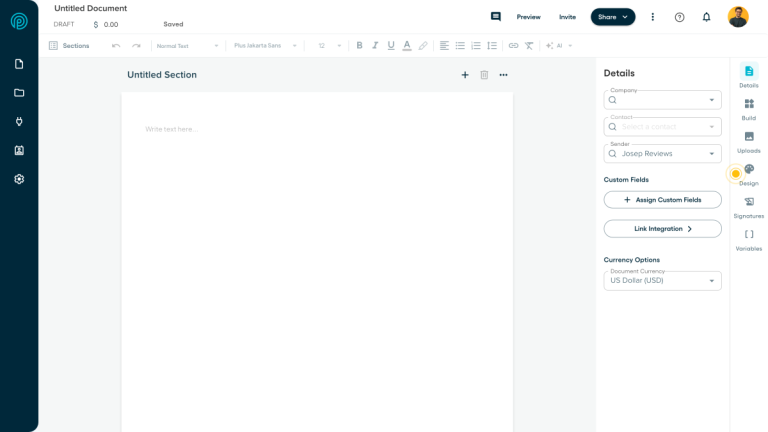Open the highlight color marker tool
The image size is (768, 432).
(423, 46)
